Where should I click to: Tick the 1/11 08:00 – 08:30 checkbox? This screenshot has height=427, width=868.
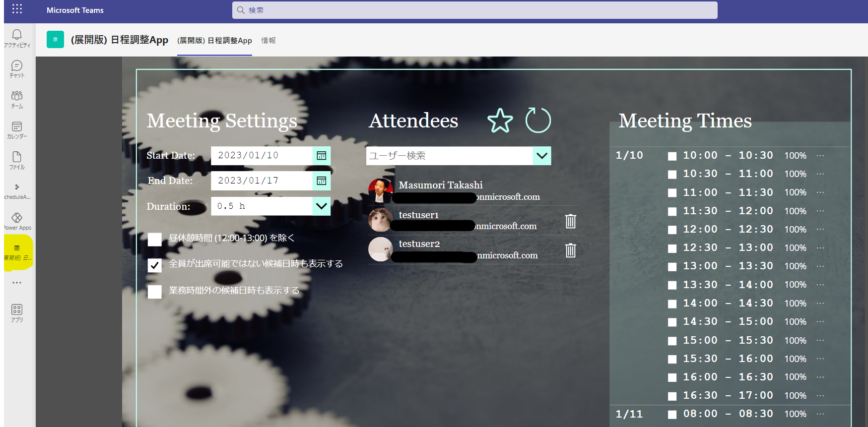[x=672, y=415]
